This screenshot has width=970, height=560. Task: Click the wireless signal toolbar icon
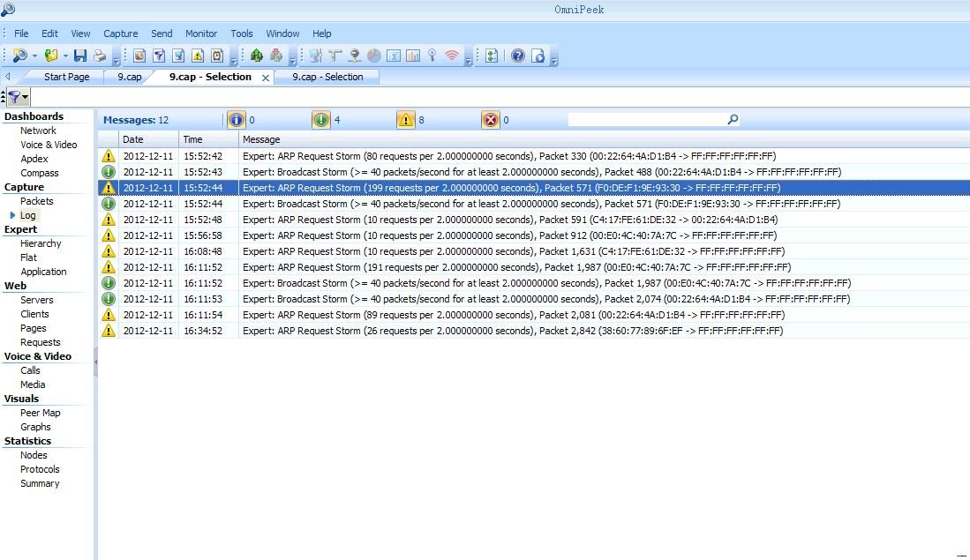[x=452, y=56]
